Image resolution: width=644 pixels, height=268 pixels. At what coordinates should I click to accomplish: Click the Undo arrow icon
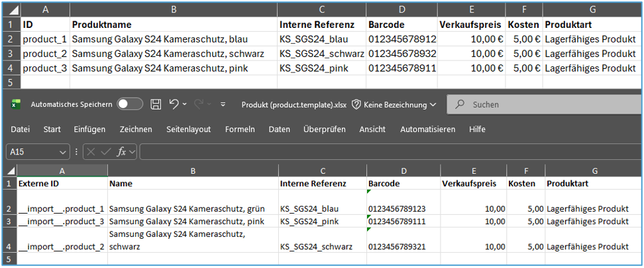(x=174, y=104)
